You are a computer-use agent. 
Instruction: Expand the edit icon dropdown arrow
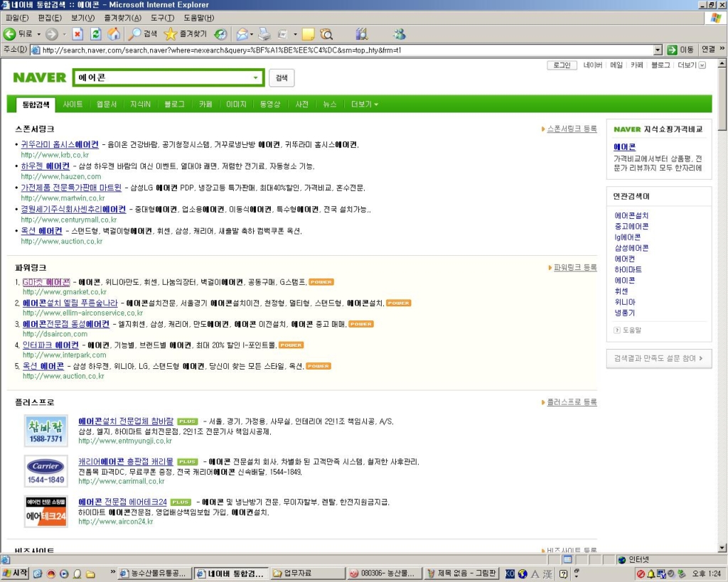(295, 34)
